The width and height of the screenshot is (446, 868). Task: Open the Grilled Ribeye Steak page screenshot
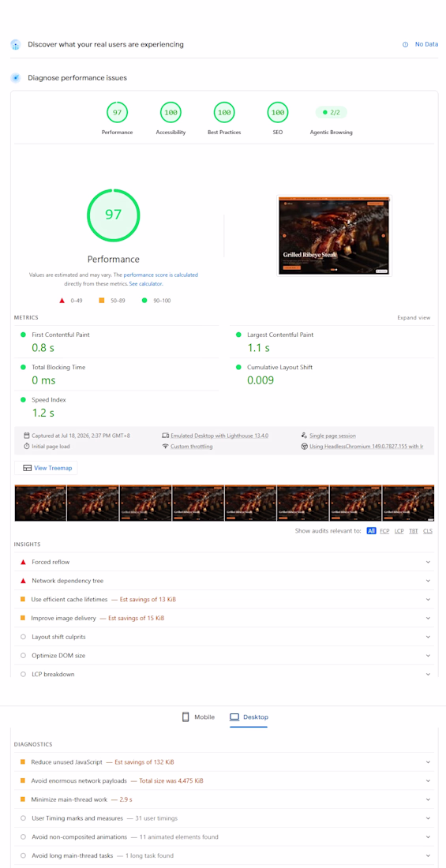(335, 236)
